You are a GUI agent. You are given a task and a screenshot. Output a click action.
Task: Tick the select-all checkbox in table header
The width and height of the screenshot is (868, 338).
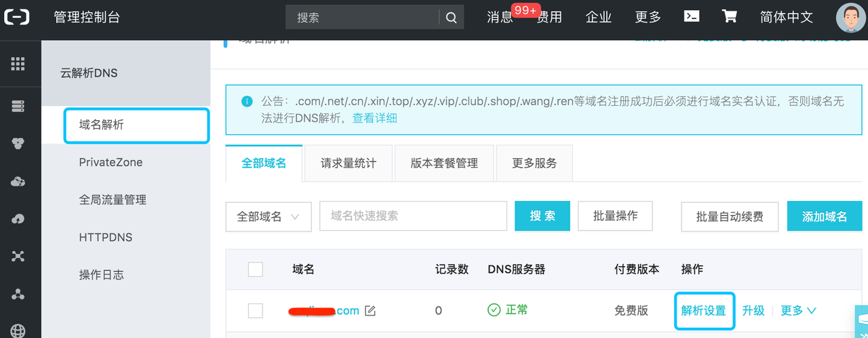[256, 269]
